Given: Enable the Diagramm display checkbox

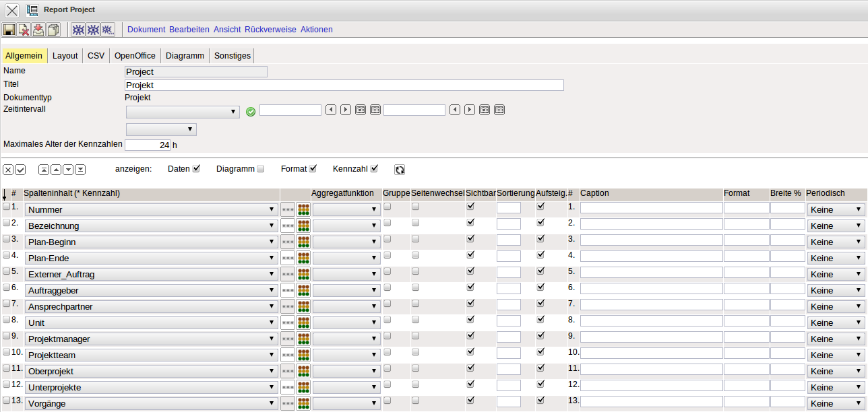Looking at the screenshot, I should point(261,169).
